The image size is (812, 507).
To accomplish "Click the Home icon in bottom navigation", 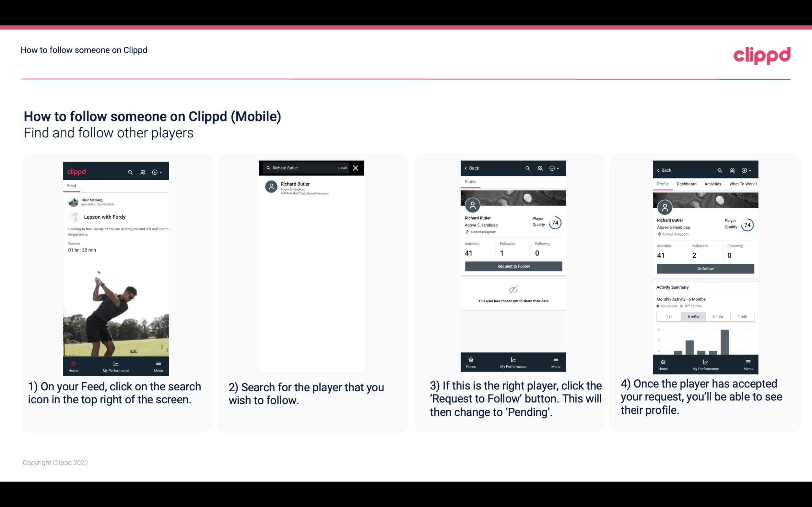I will coord(73,363).
